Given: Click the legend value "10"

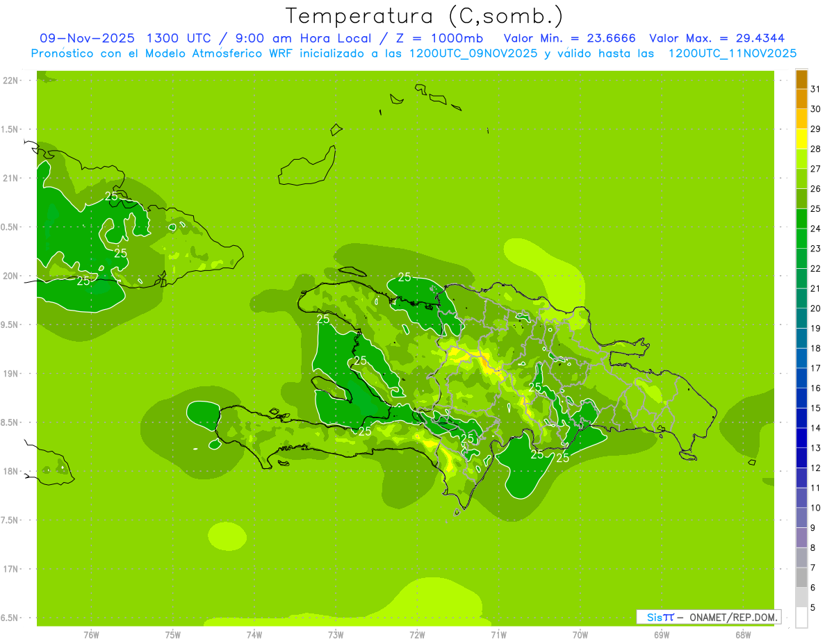Looking at the screenshot, I should click(x=816, y=508).
